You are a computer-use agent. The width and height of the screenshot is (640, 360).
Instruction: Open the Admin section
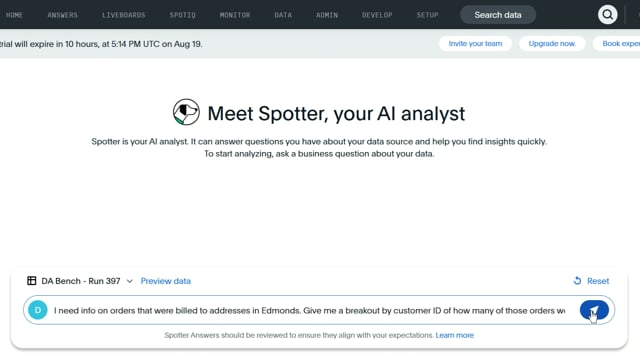[327, 15]
